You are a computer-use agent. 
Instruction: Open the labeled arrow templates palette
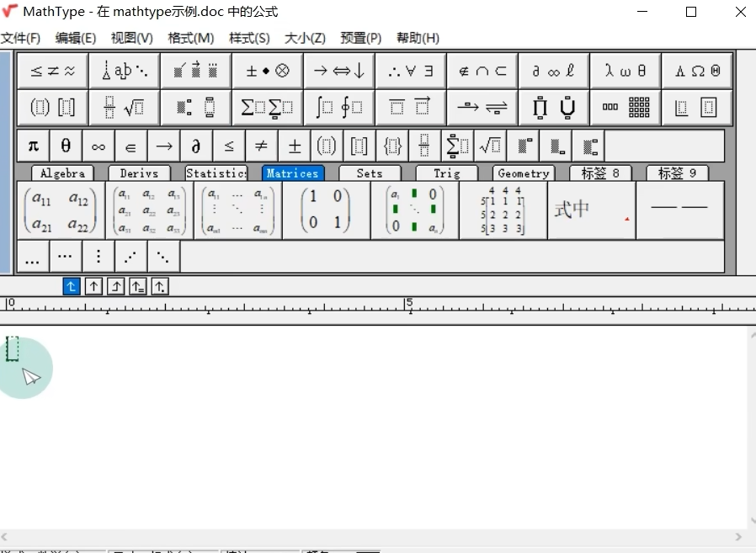point(482,107)
